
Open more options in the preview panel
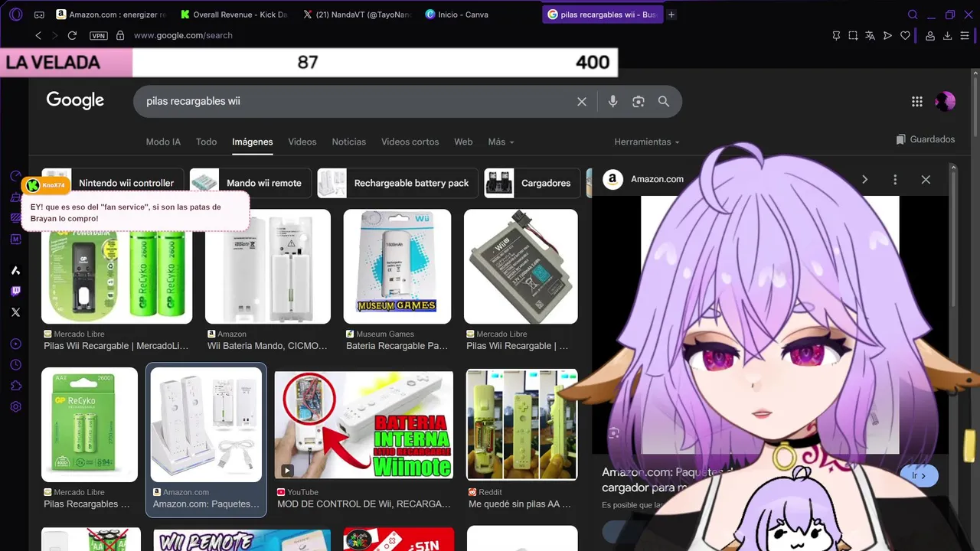pyautogui.click(x=895, y=179)
